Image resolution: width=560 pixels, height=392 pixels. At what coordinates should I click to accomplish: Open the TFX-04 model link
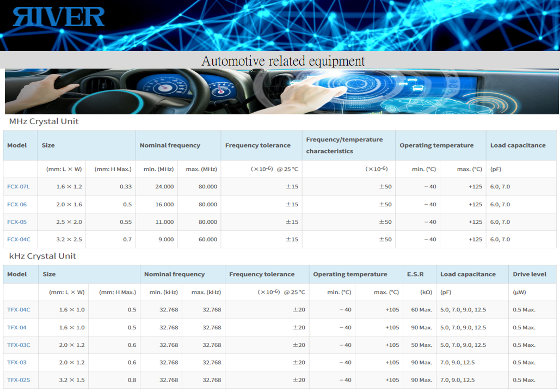[x=17, y=328]
